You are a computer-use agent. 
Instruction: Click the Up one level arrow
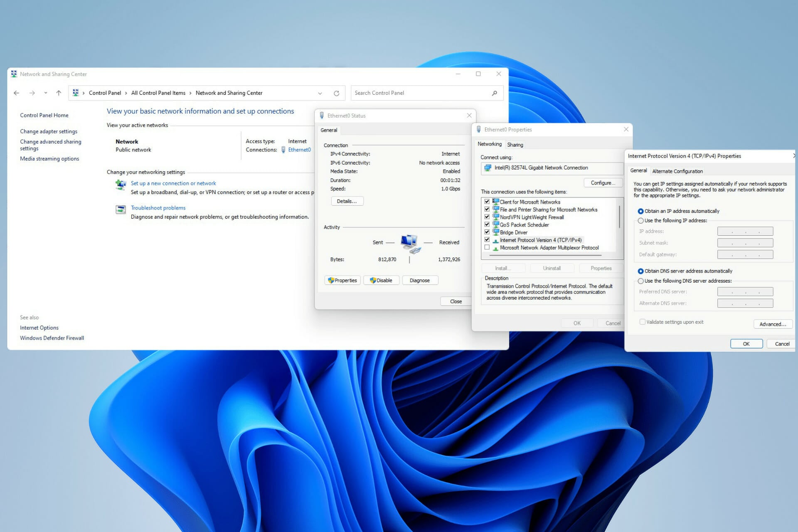[x=58, y=93]
